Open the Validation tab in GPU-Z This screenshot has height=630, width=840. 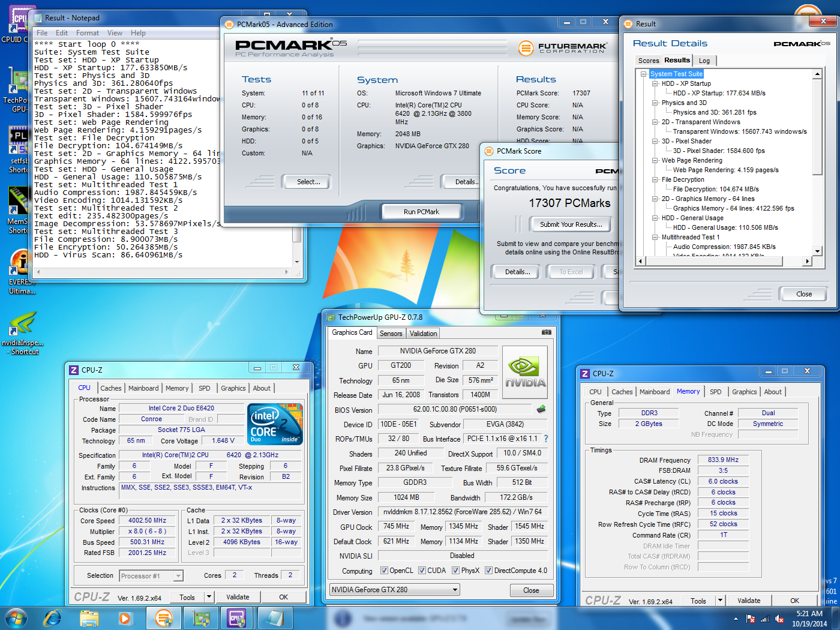point(424,334)
